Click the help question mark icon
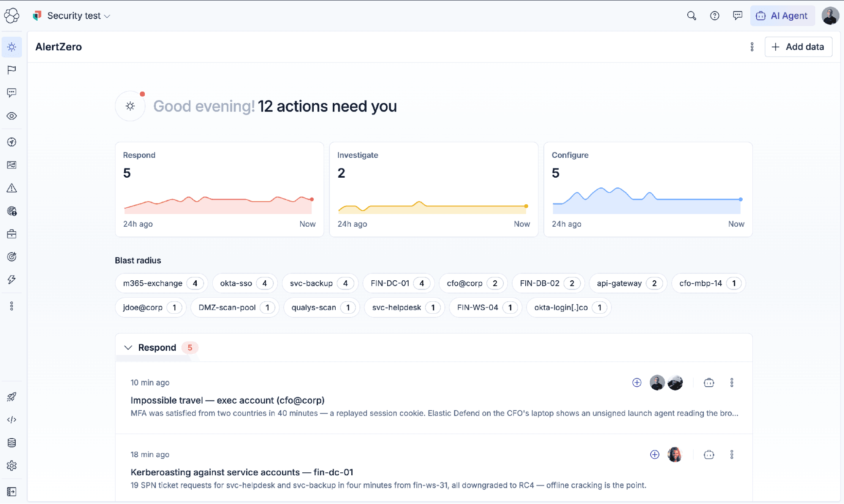This screenshot has width=844, height=504. click(x=714, y=16)
